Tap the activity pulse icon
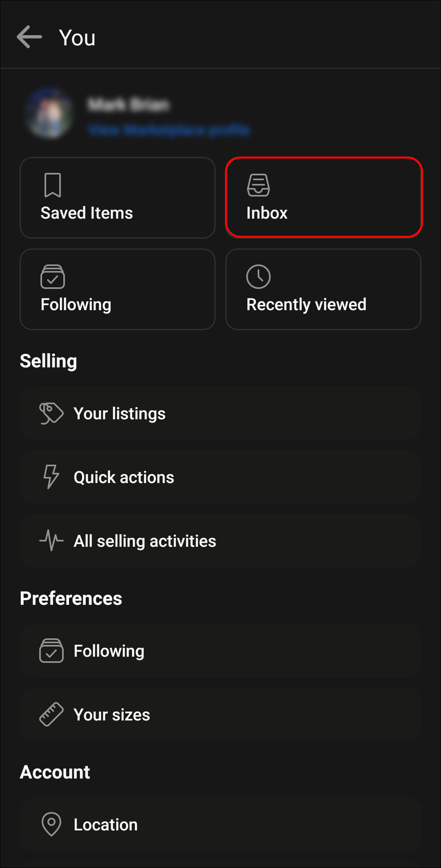Screen dimensions: 441x868 pos(51,541)
